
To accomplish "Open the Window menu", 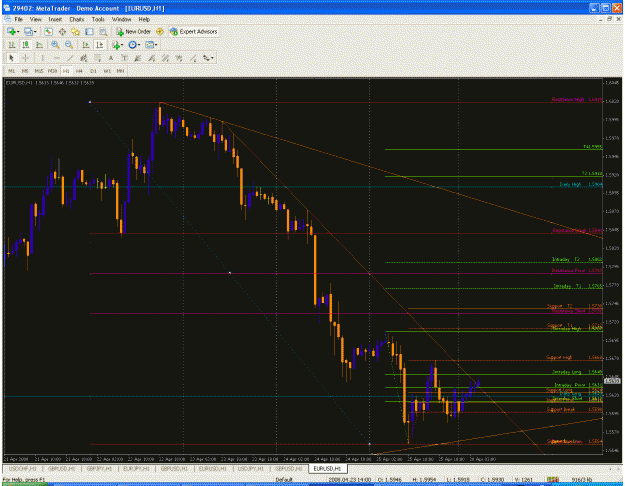I will (121, 19).
